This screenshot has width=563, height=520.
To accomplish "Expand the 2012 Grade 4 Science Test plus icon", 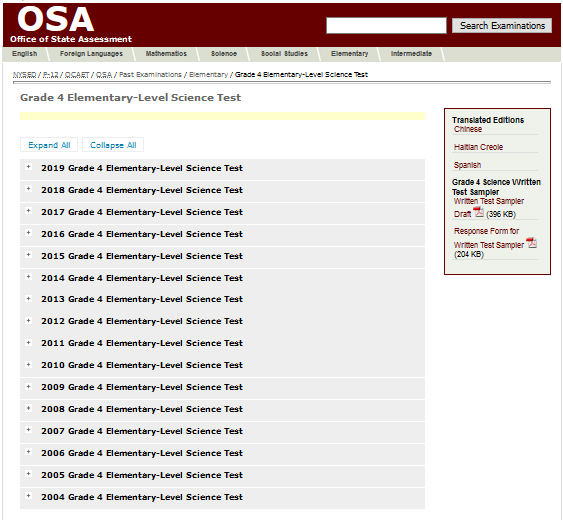I will 28,320.
